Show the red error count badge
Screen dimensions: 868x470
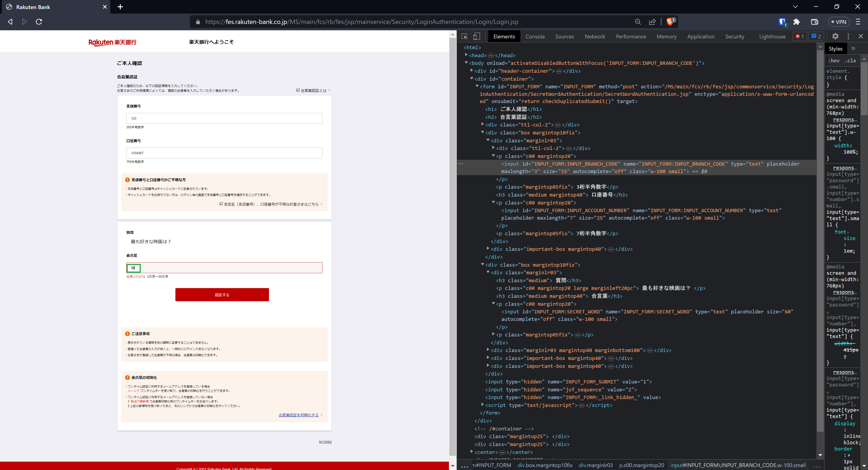pos(800,36)
